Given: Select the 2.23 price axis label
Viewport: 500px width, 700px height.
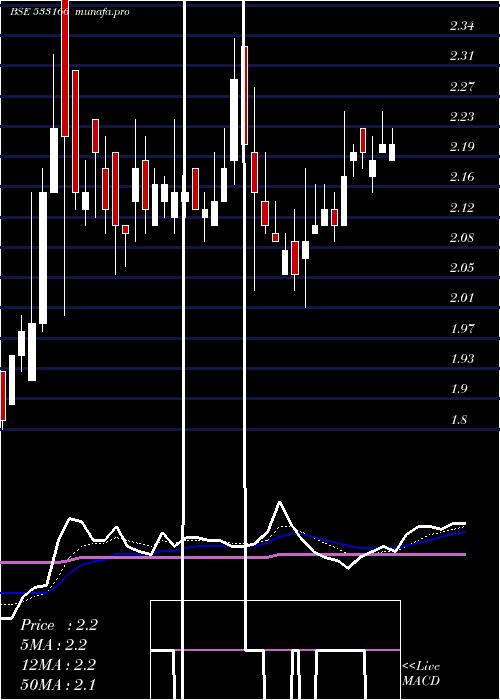Looking at the screenshot, I should (462, 117).
